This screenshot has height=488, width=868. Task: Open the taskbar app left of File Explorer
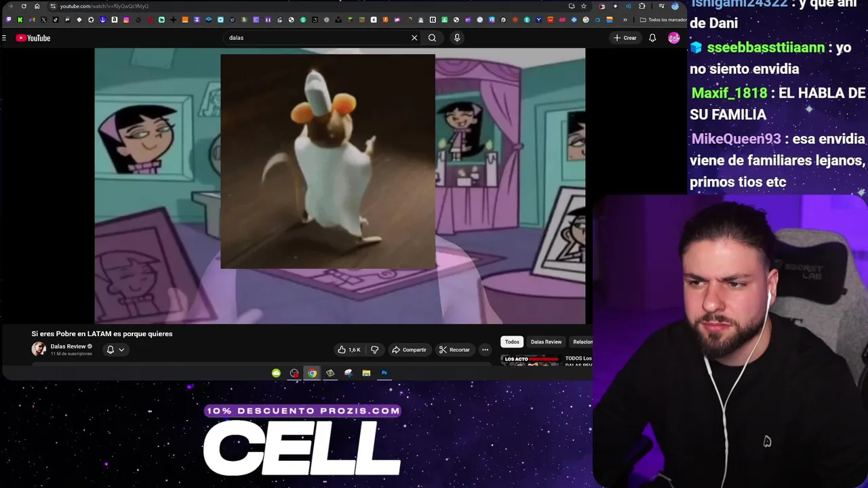point(348,373)
